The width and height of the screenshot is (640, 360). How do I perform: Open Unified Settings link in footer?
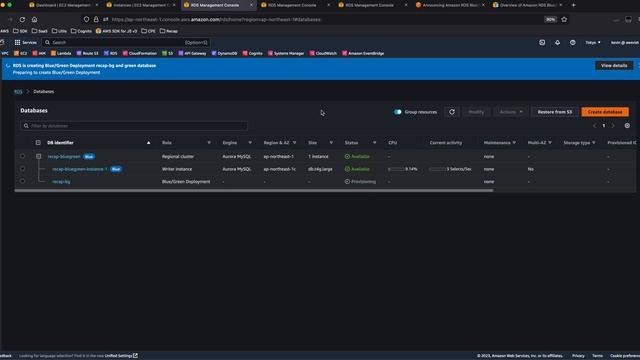tap(121, 356)
